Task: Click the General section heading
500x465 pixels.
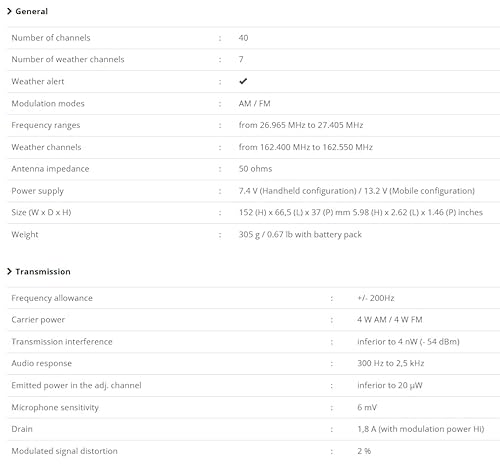Action: click(x=32, y=11)
